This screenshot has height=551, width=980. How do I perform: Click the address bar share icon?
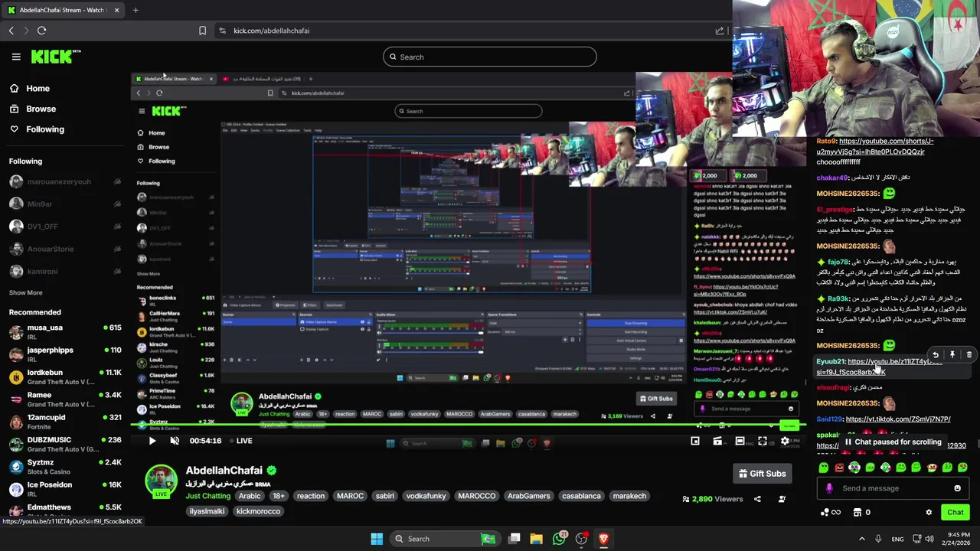coord(720,31)
